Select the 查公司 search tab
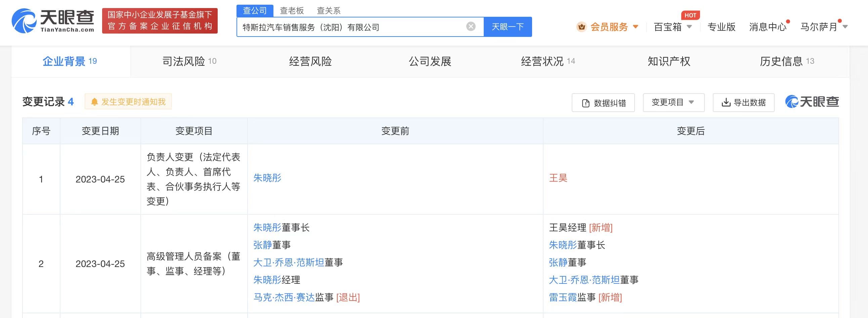This screenshot has height=318, width=868. (x=255, y=11)
